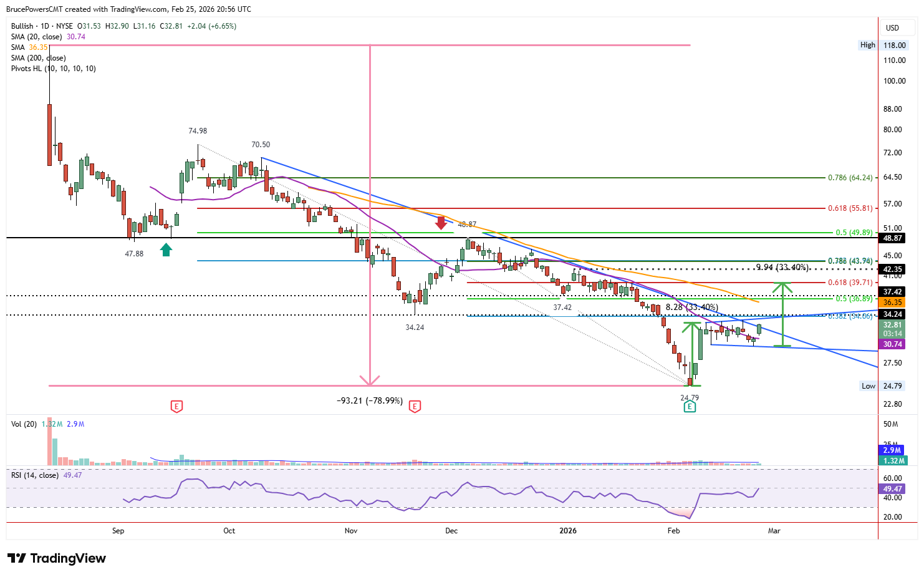Click the High 118.00 price label
The width and height of the screenshot is (924, 577).
pyautogui.click(x=884, y=45)
